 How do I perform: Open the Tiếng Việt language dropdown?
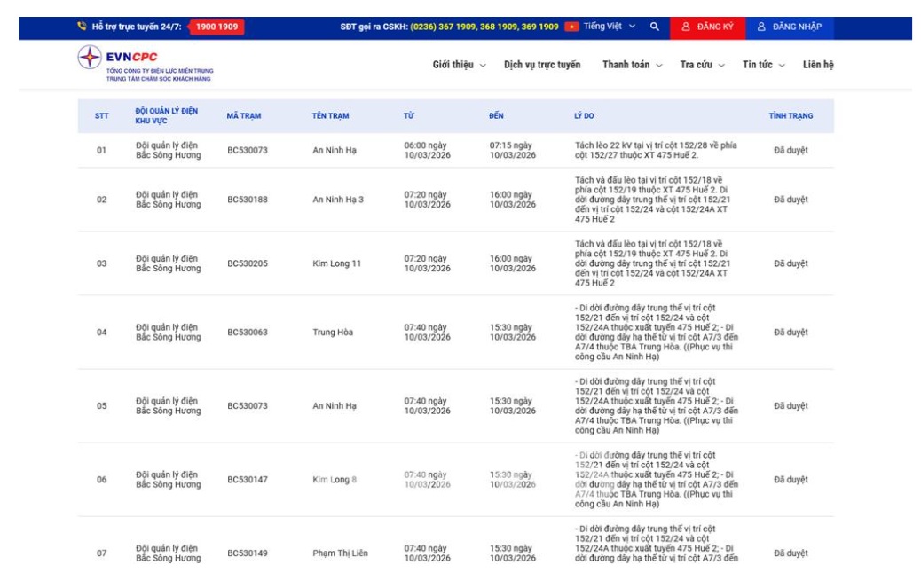pyautogui.click(x=610, y=27)
